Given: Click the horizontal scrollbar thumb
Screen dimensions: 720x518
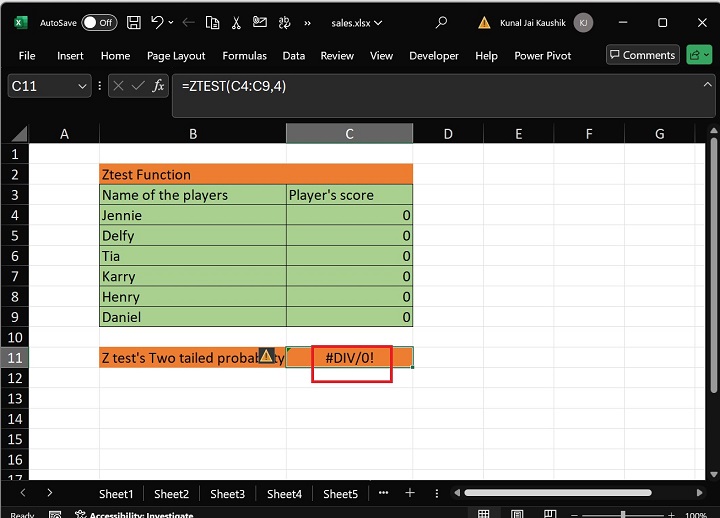Looking at the screenshot, I should [558, 493].
